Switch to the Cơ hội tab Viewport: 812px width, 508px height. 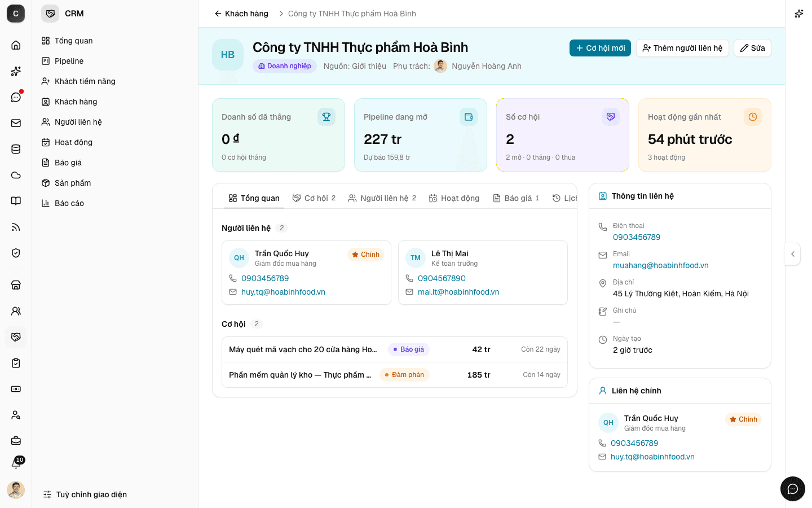(314, 198)
